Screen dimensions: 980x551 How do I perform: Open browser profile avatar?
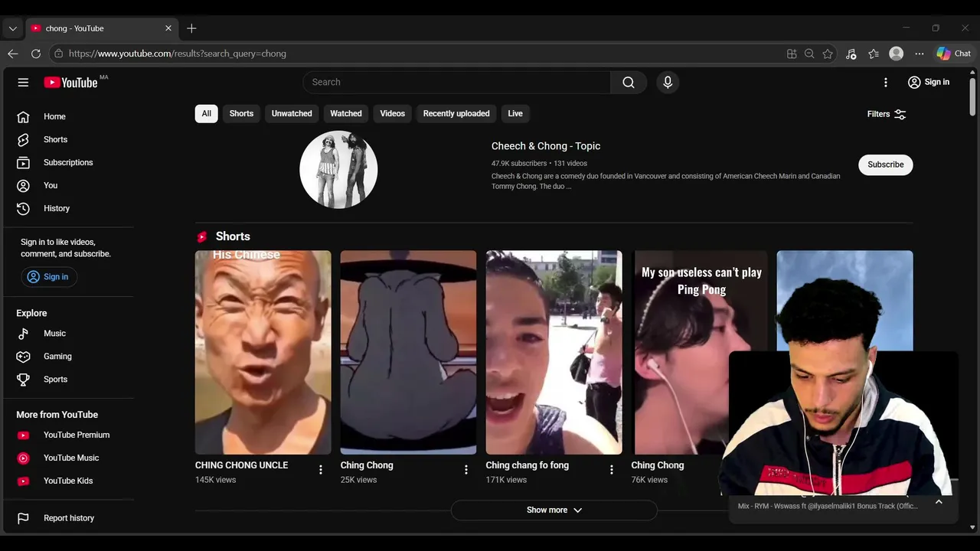click(897, 54)
